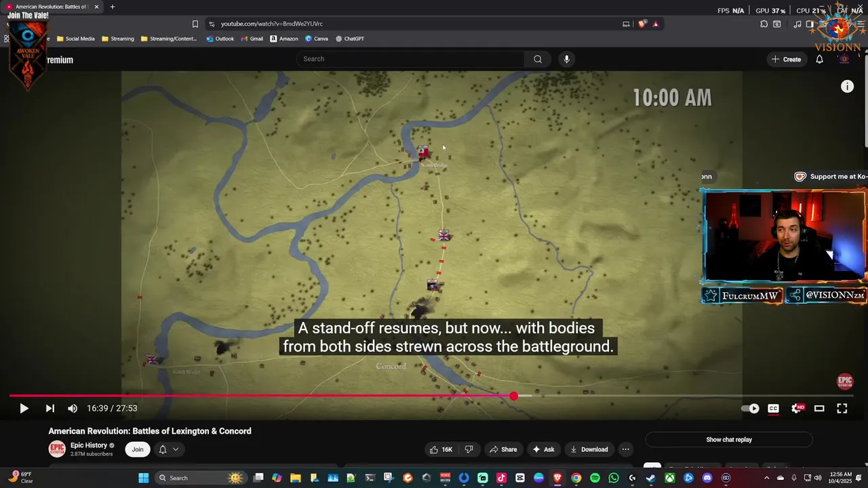Show hidden system tray icons

click(767, 478)
